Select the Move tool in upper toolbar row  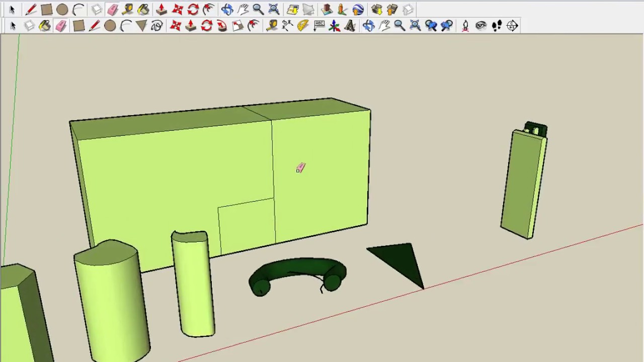(x=177, y=10)
